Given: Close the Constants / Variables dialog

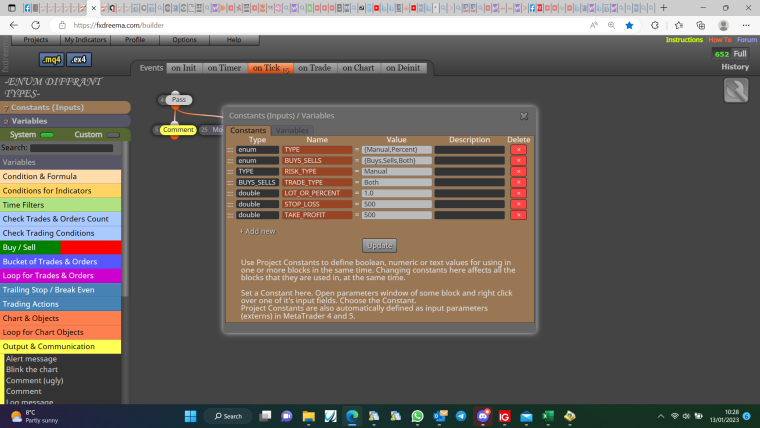Looking at the screenshot, I should 524,116.
